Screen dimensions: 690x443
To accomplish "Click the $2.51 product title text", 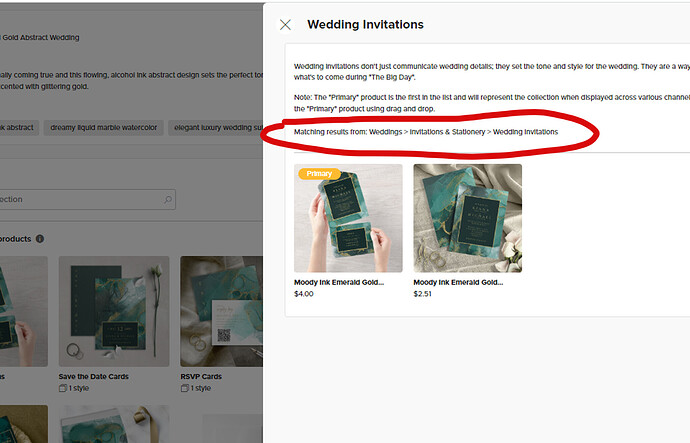I will [458, 282].
